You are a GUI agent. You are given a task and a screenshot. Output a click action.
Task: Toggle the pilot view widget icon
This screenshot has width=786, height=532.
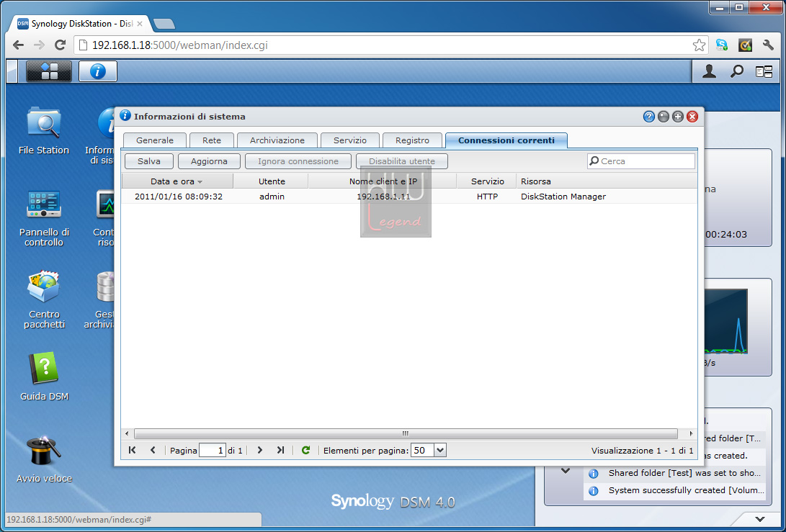pos(764,72)
